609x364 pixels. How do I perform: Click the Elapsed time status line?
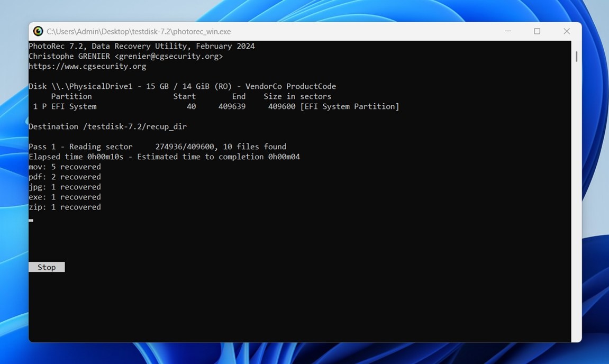click(x=164, y=157)
